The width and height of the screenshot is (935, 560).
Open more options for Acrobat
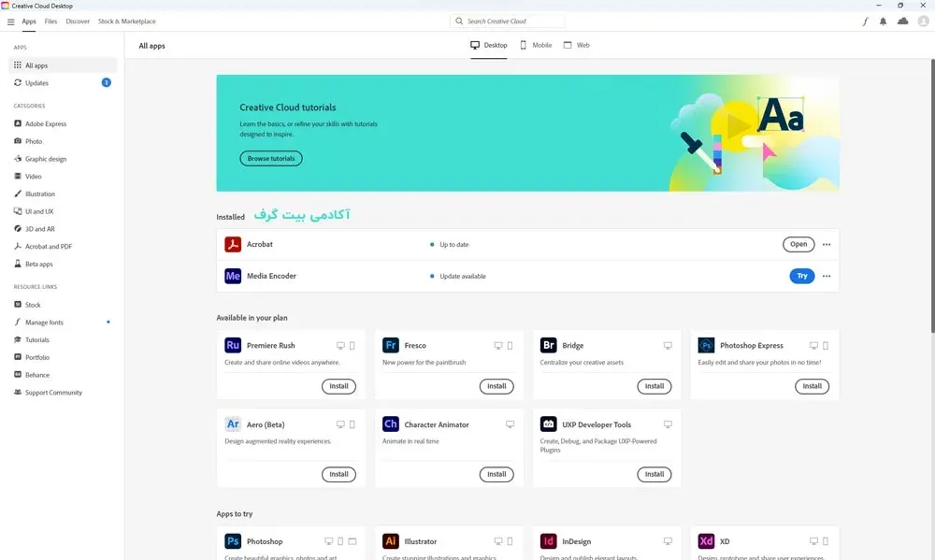827,245
